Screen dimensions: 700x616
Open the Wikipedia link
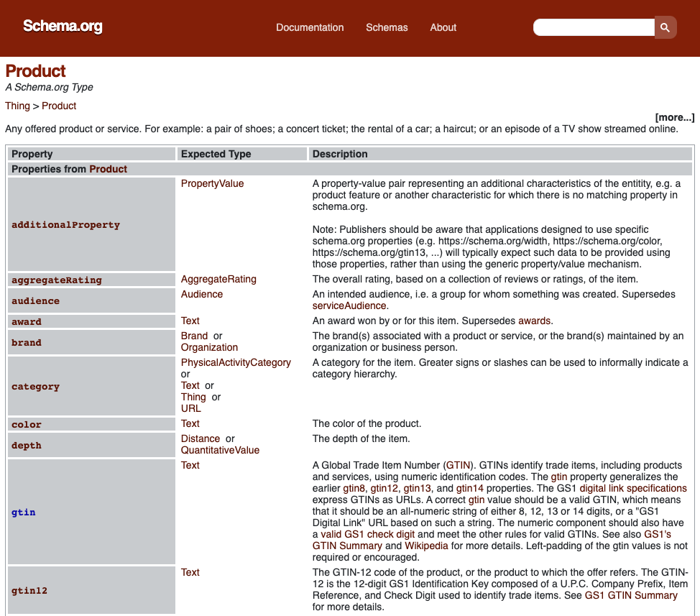click(426, 546)
